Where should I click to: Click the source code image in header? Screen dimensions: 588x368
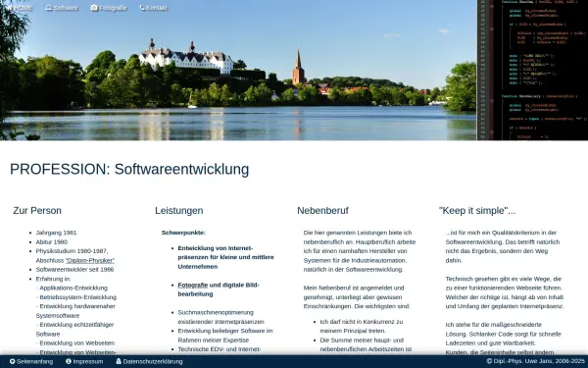[532, 71]
